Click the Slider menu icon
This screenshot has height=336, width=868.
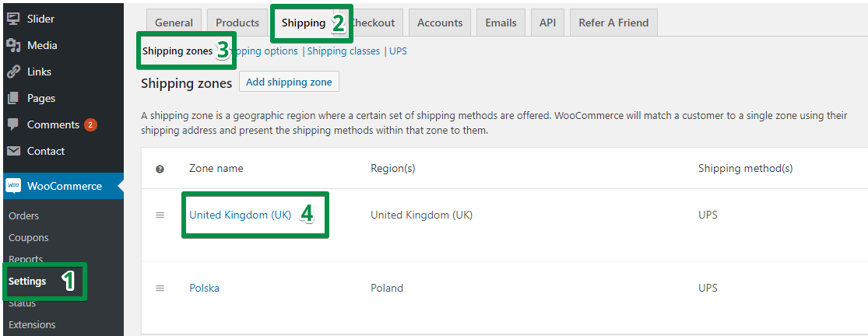click(x=14, y=19)
